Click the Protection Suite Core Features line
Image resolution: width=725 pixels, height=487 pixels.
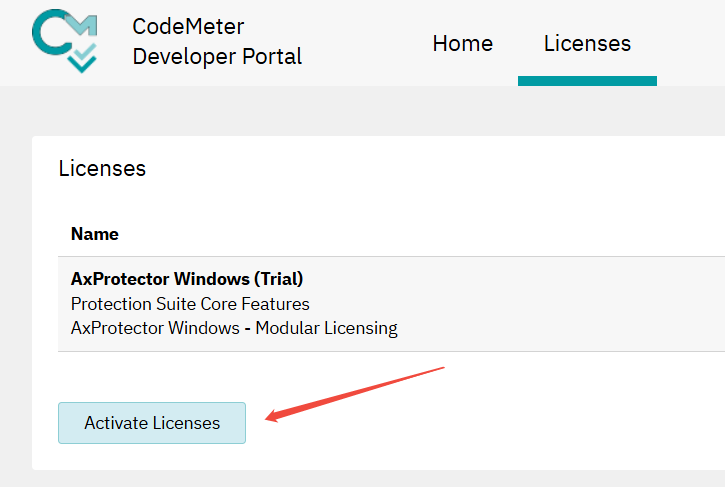pyautogui.click(x=190, y=303)
